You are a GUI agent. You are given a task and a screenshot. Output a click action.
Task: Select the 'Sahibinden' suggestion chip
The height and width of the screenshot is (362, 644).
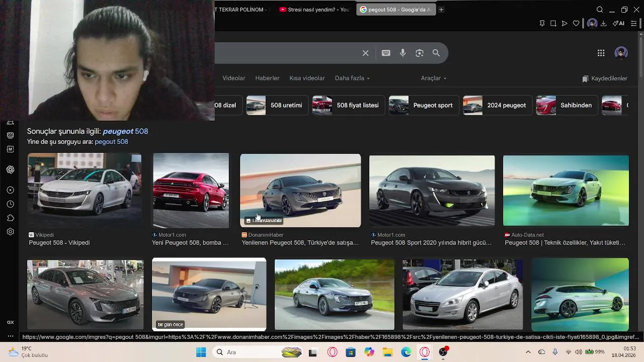pyautogui.click(x=567, y=105)
